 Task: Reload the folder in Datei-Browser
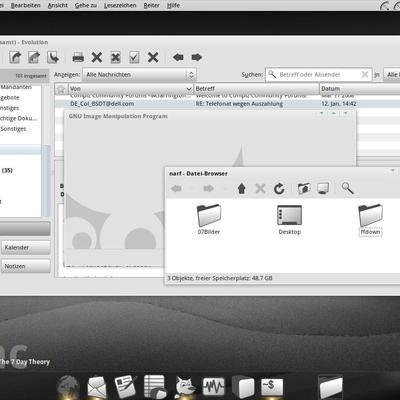click(279, 189)
